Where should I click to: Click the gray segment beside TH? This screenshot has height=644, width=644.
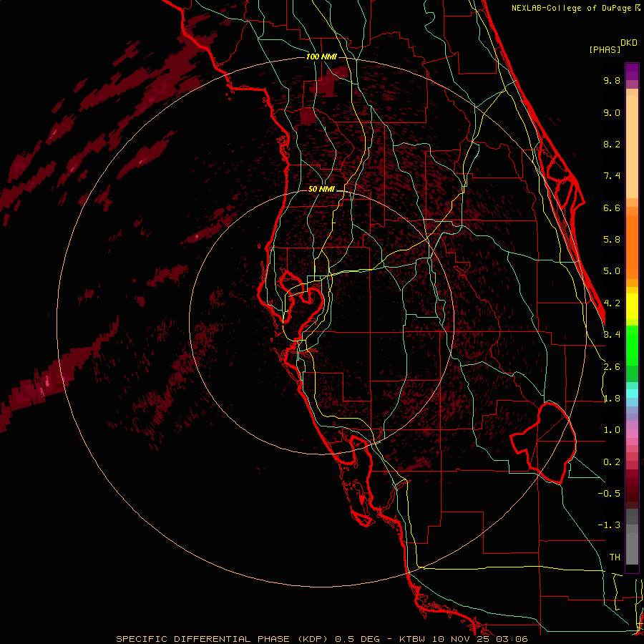point(632,550)
